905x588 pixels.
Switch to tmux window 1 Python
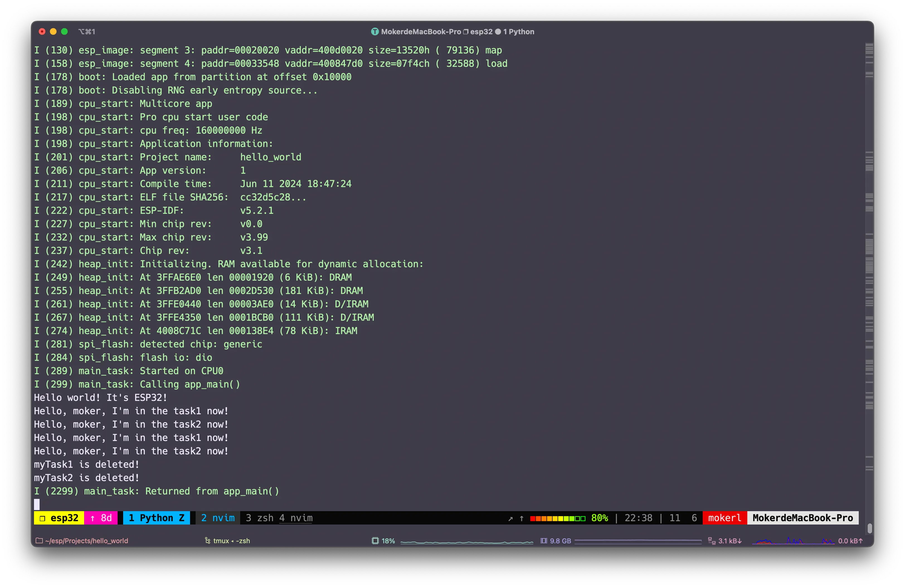point(156,518)
